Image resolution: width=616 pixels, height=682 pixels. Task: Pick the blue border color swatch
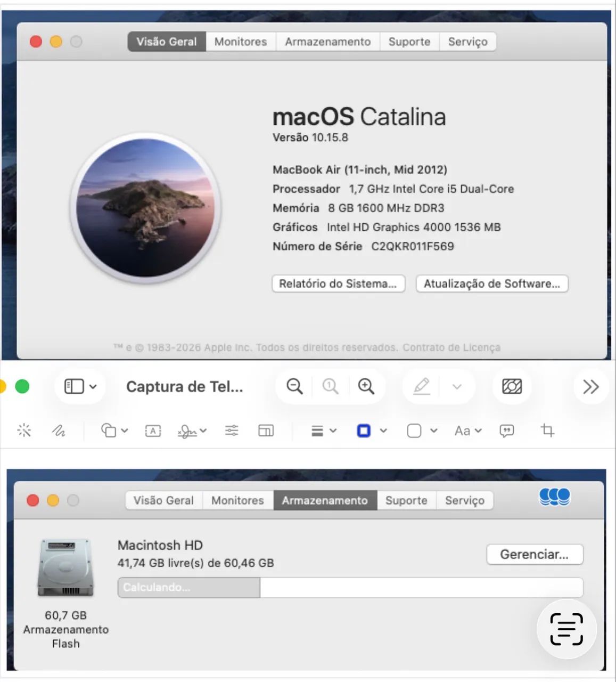[364, 431]
